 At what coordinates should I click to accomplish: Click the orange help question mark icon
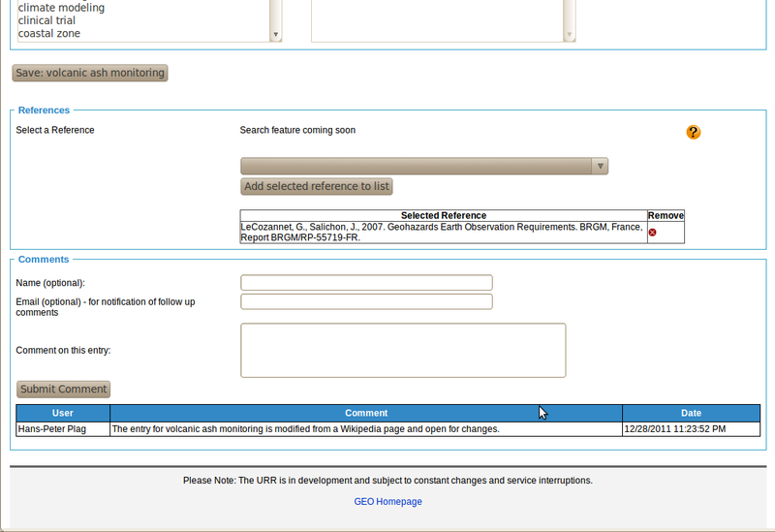pyautogui.click(x=693, y=132)
